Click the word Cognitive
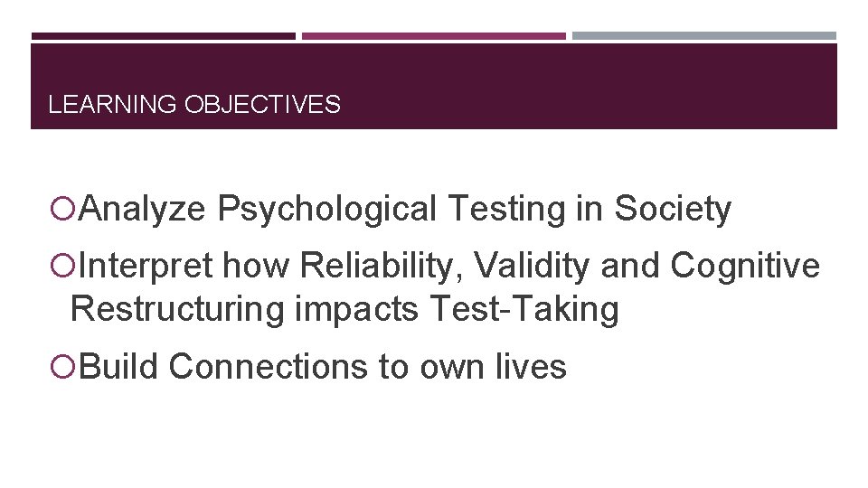The image size is (868, 488). 745,267
